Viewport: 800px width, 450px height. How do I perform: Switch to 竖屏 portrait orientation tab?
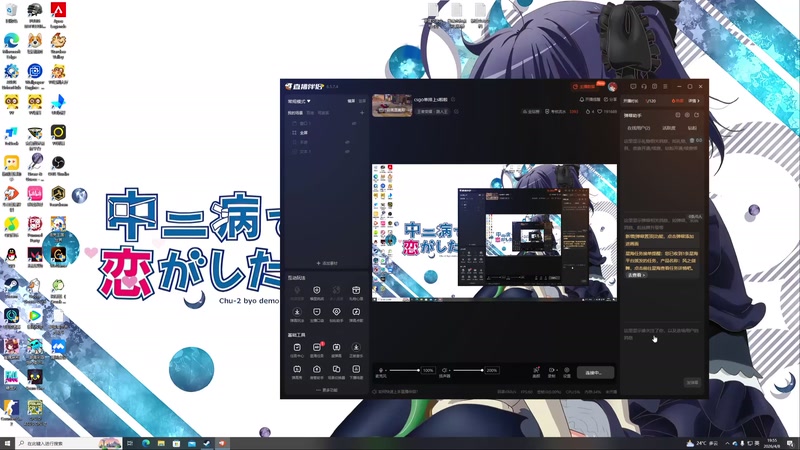pos(362,101)
